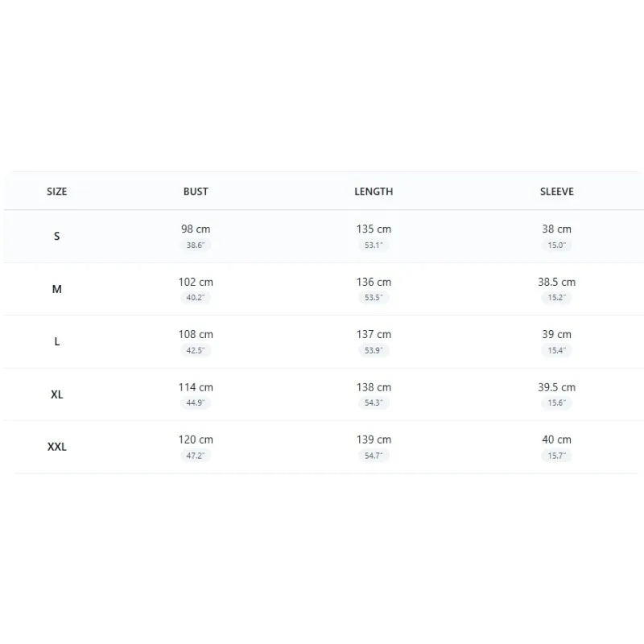Select the M size row label
Viewport: 644px width, 644px height.
56,289
